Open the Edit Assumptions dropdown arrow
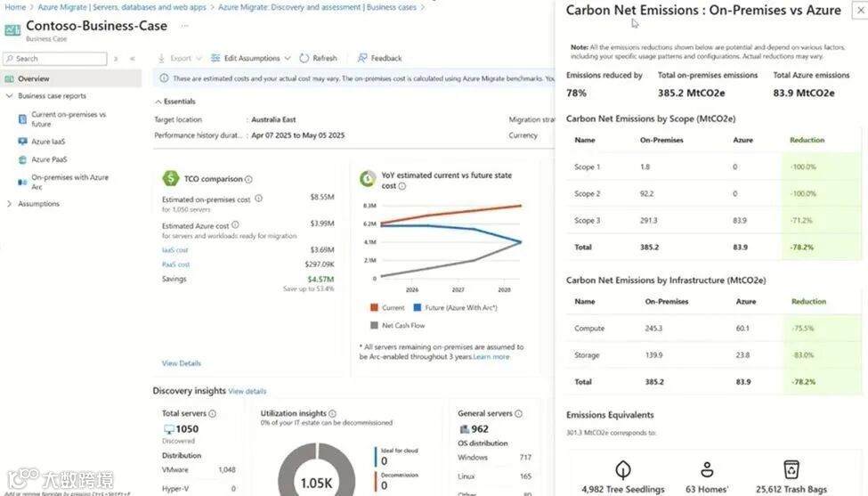 point(288,58)
